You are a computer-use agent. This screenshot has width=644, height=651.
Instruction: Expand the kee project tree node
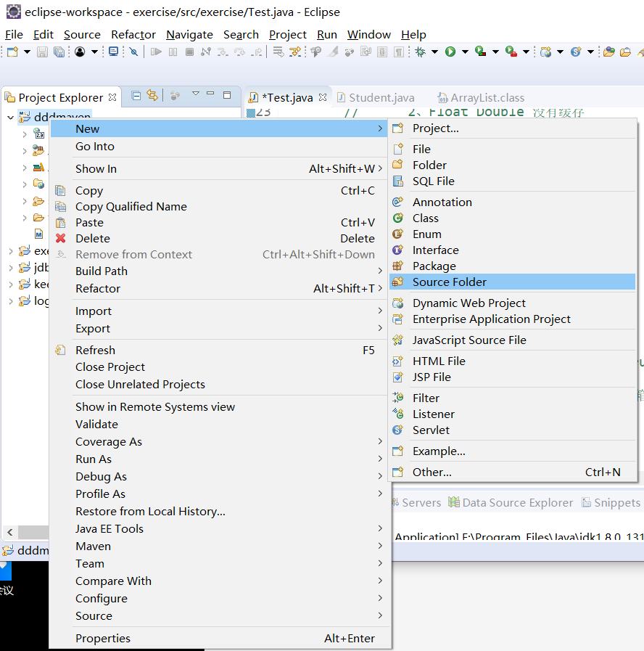(x=11, y=284)
